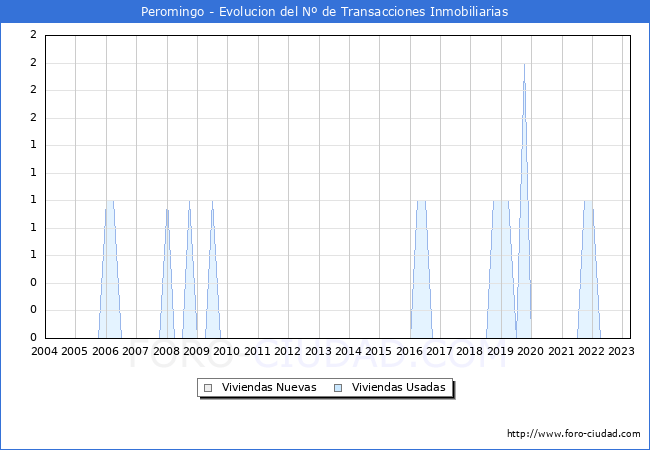Image resolution: width=650 pixels, height=450 pixels.
Task: Click the 2011 x-axis label
Action: (x=257, y=351)
